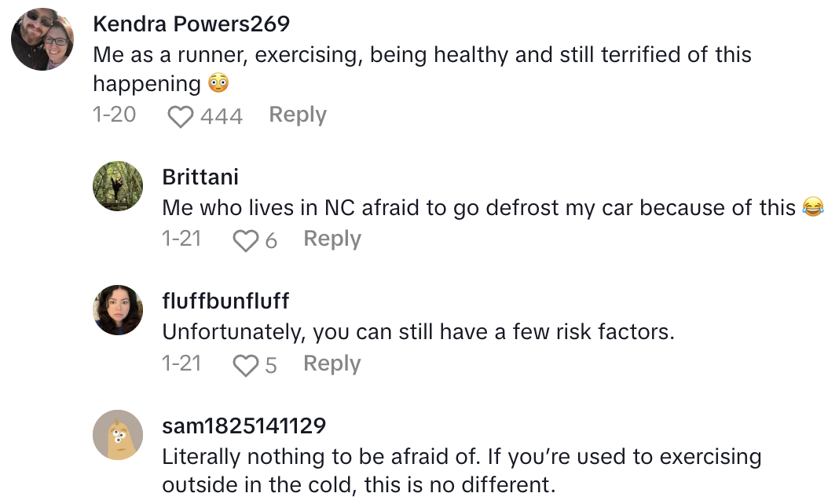Open Kendra Powers269's profile picture
The image size is (839, 504).
[42, 39]
